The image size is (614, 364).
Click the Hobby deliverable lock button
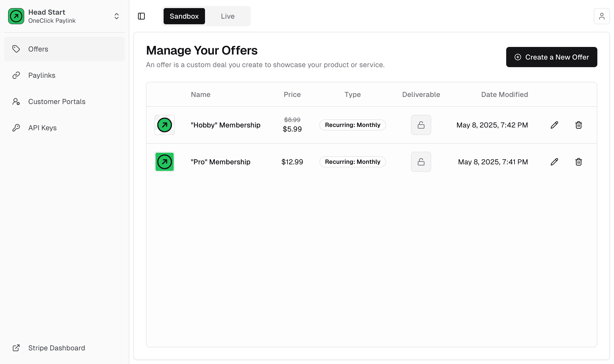[421, 125]
